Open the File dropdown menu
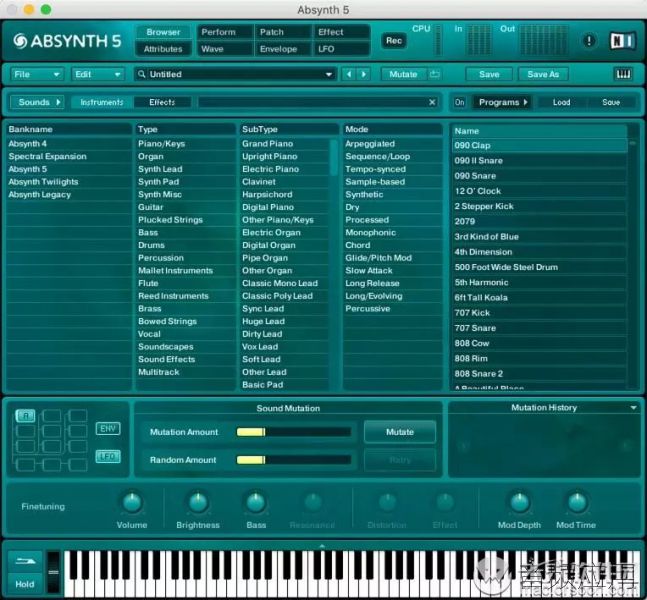 pyautogui.click(x=37, y=74)
